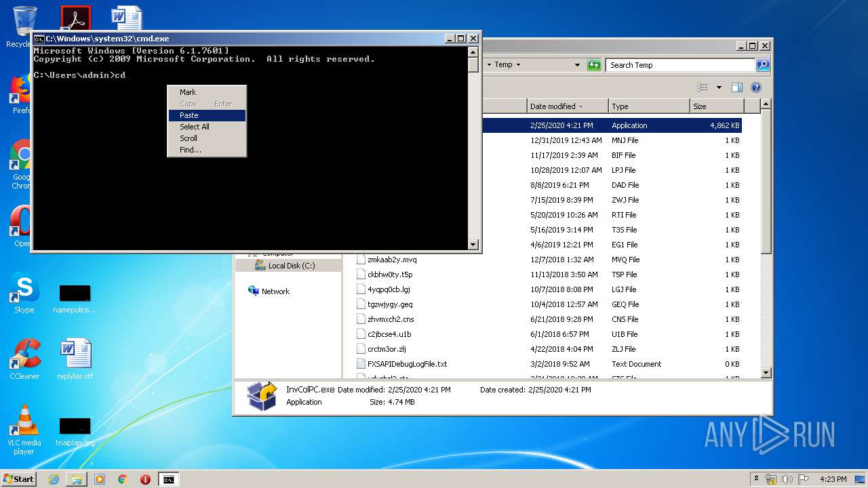Image resolution: width=868 pixels, height=488 pixels.
Task: Click the cmd window scroll up arrow
Action: pyautogui.click(x=473, y=52)
